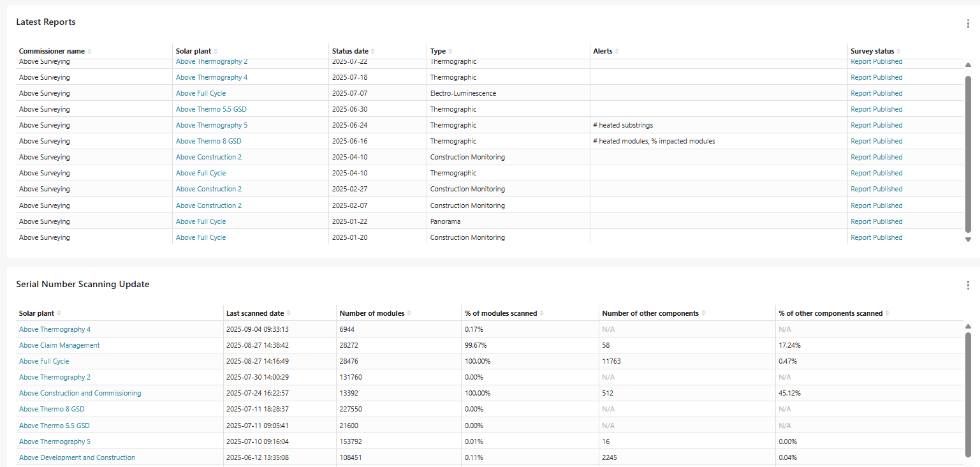Open Report Published for Electro-Luminescence row

click(x=876, y=93)
